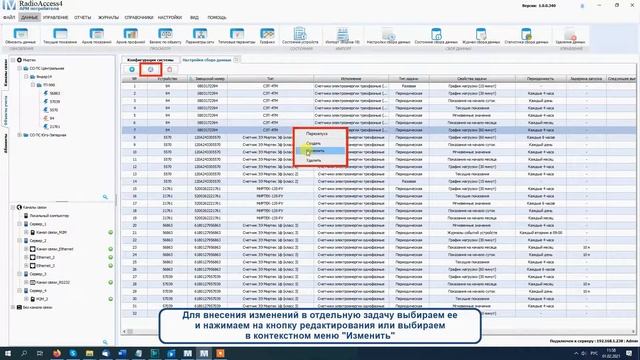Select Локальный компьютер in channels tree
The height and width of the screenshot is (360, 640).
[49, 216]
